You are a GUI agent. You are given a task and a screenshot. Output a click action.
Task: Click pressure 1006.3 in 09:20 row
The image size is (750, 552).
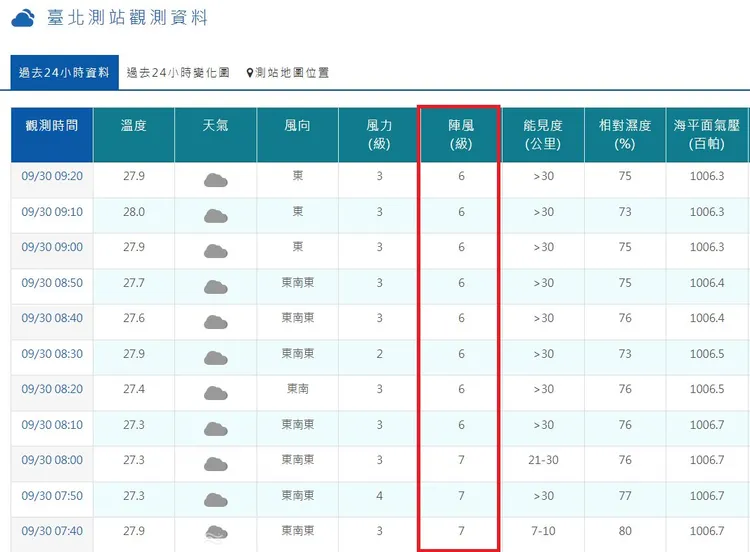[x=707, y=176]
